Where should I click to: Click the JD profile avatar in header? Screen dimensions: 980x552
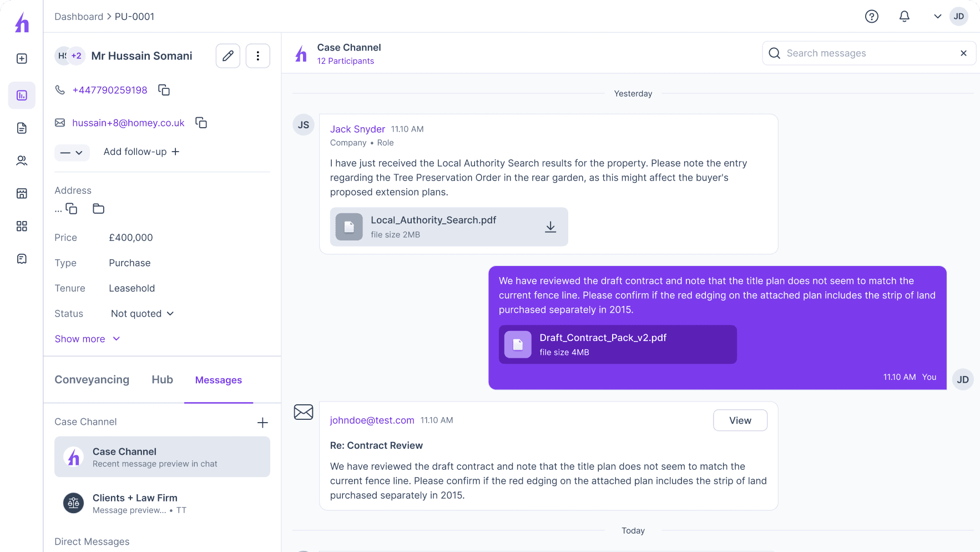959,17
